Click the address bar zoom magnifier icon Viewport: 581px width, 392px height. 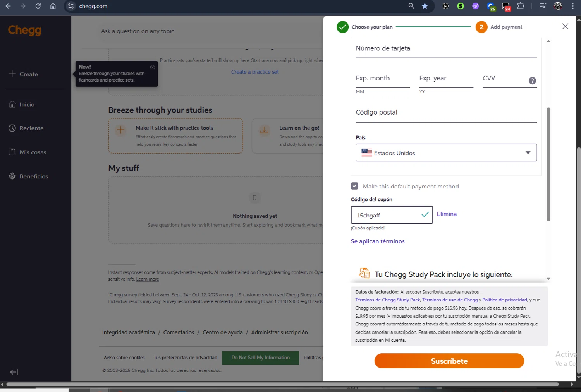pos(411,6)
